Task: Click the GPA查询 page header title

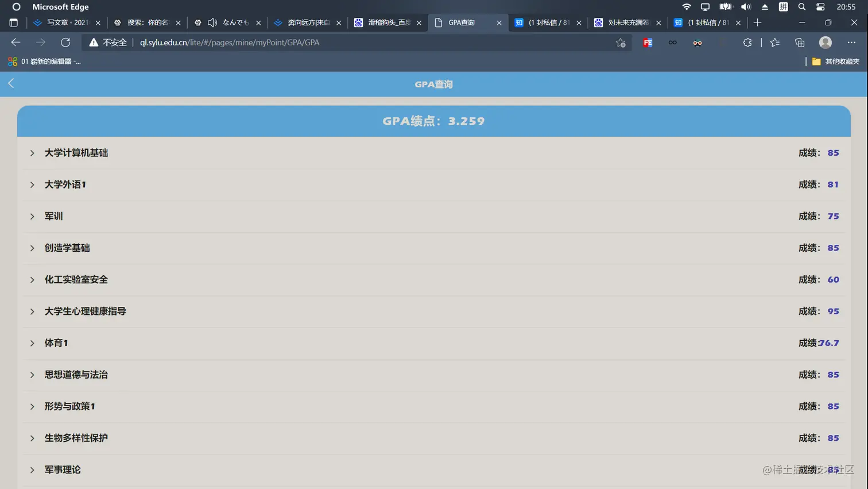Action: click(x=433, y=84)
